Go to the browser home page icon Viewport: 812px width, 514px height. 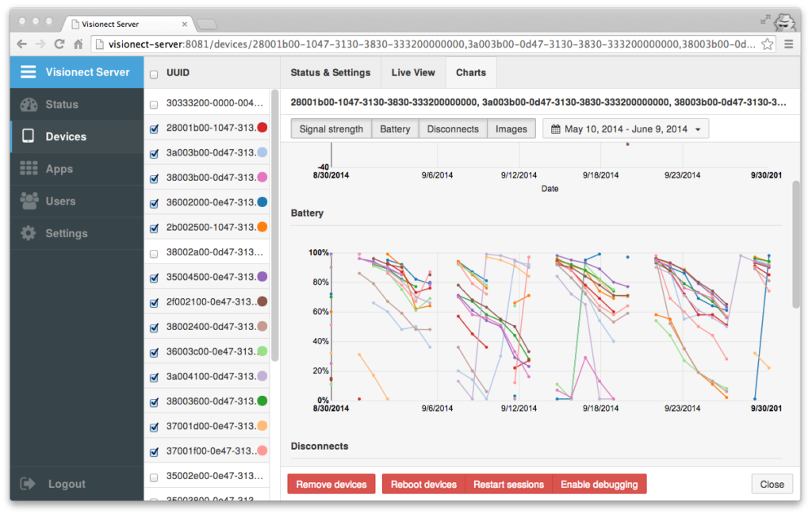point(79,44)
